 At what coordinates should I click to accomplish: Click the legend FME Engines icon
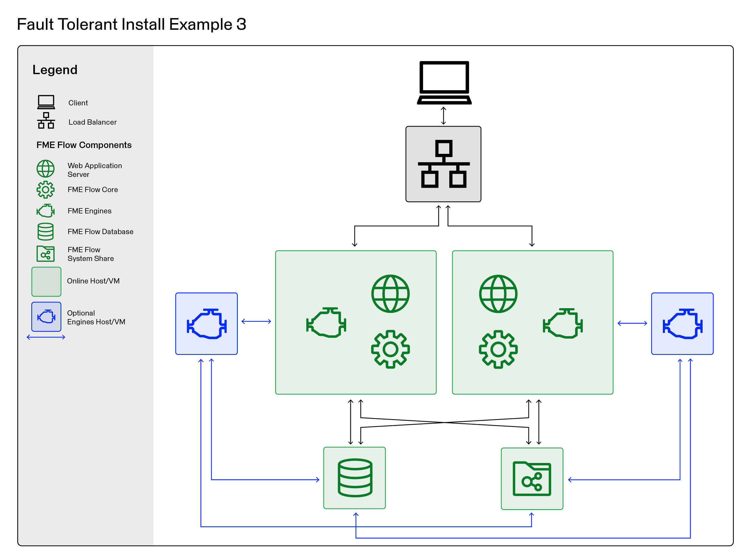pos(45,210)
